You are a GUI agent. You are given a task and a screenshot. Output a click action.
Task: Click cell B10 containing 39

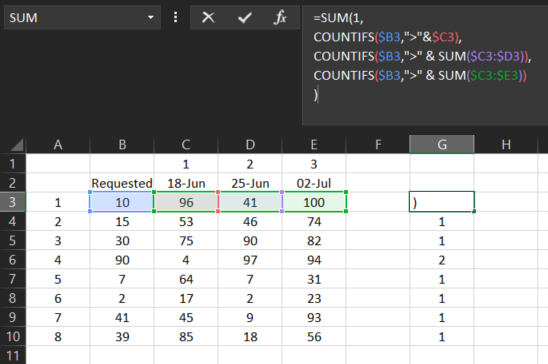(122, 336)
